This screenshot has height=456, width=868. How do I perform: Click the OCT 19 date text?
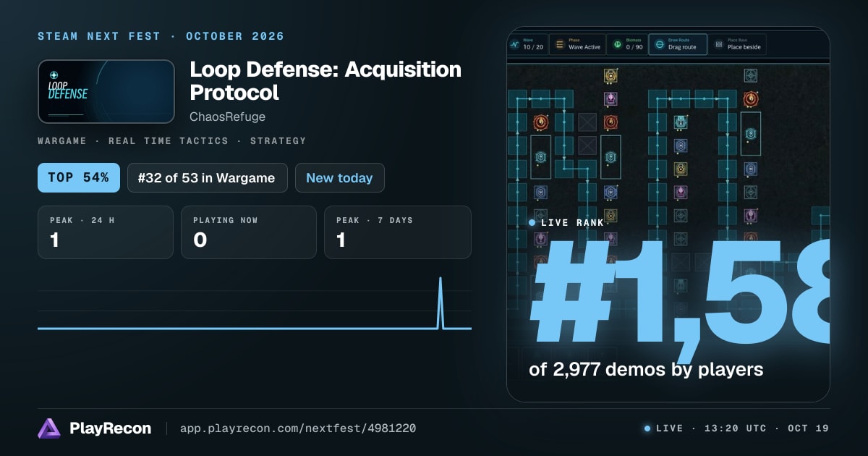[809, 428]
